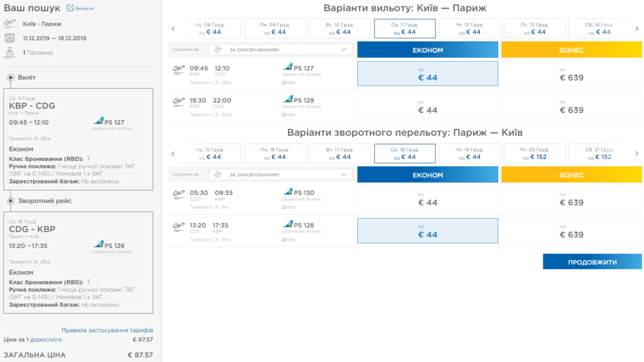Select the Зворотний рейс radio marker

[11, 200]
